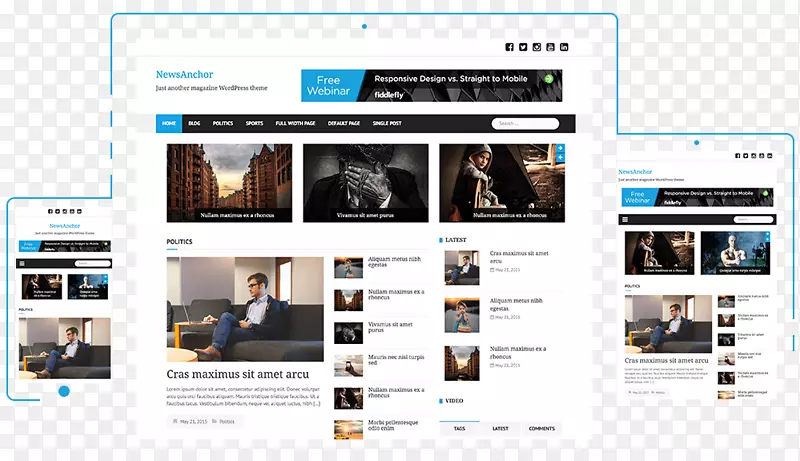
Task: Select POLITICS in navigation bar
Action: pos(223,123)
